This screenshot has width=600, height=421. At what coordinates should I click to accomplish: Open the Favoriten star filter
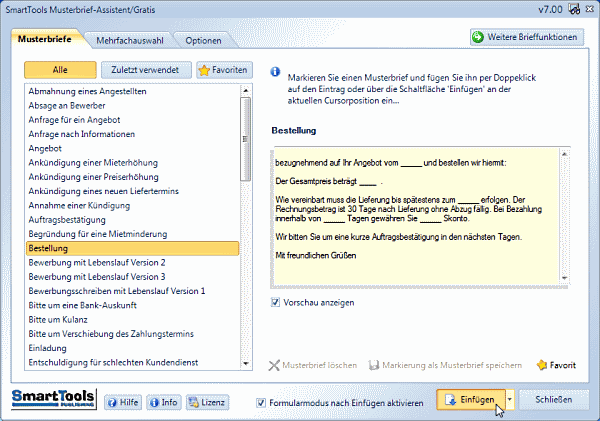tap(224, 70)
